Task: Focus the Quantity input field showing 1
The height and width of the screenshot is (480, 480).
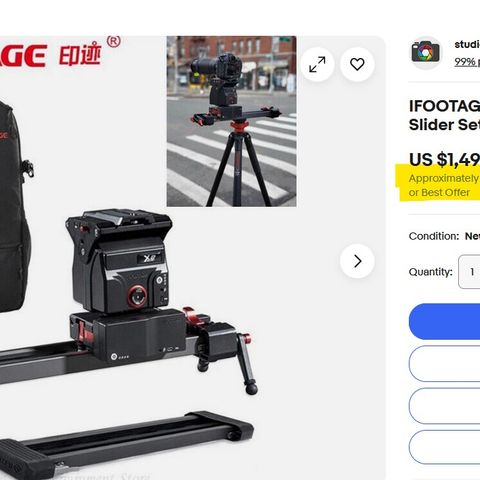Action: tap(469, 272)
